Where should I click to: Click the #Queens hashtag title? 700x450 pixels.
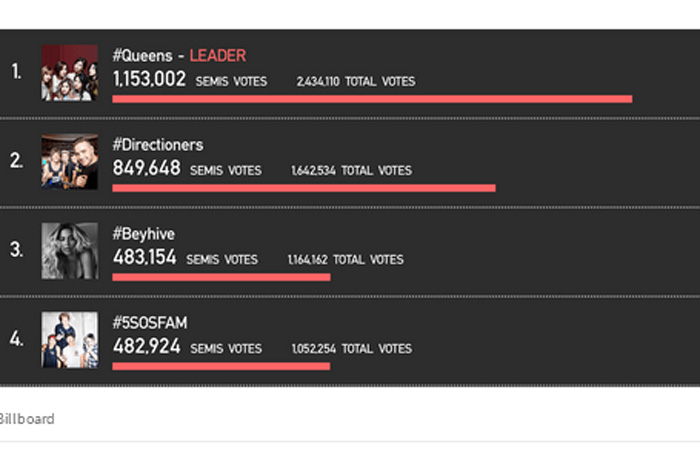click(144, 56)
